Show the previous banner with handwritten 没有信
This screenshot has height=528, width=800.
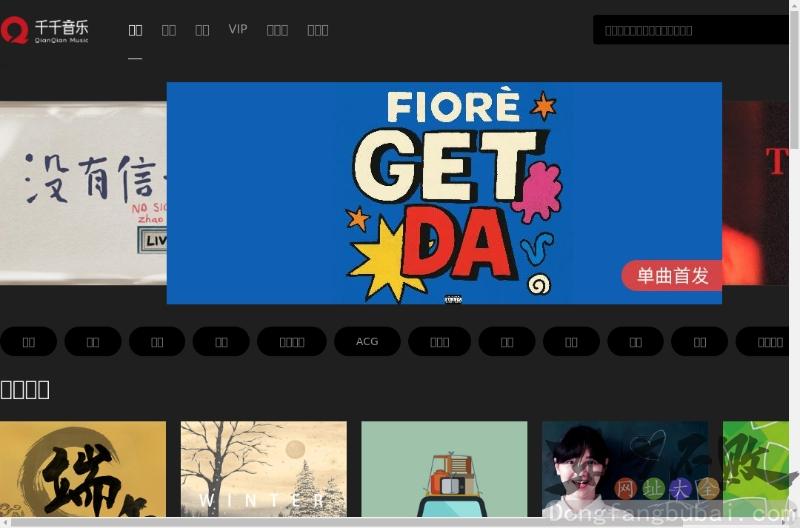82,192
